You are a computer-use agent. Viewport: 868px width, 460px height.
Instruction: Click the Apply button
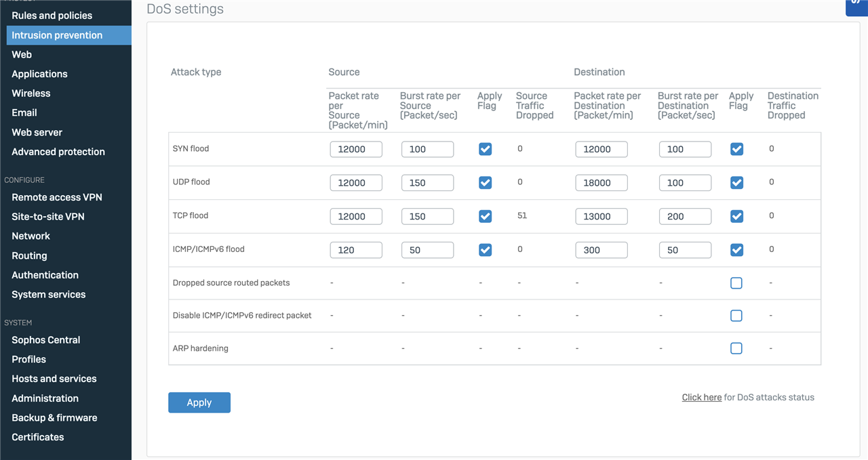199,402
